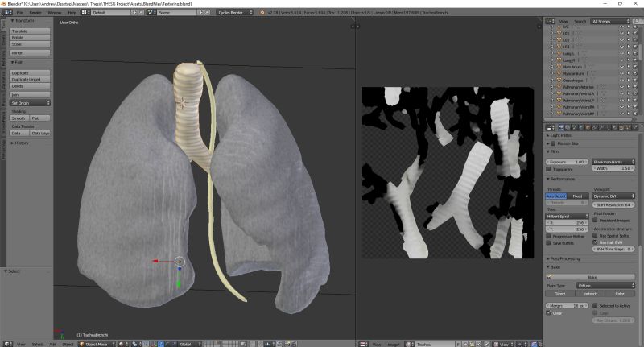Image resolution: width=644 pixels, height=347 pixels.
Task: Click the PulmonaryArteries mesh icon
Action: coord(559,87)
